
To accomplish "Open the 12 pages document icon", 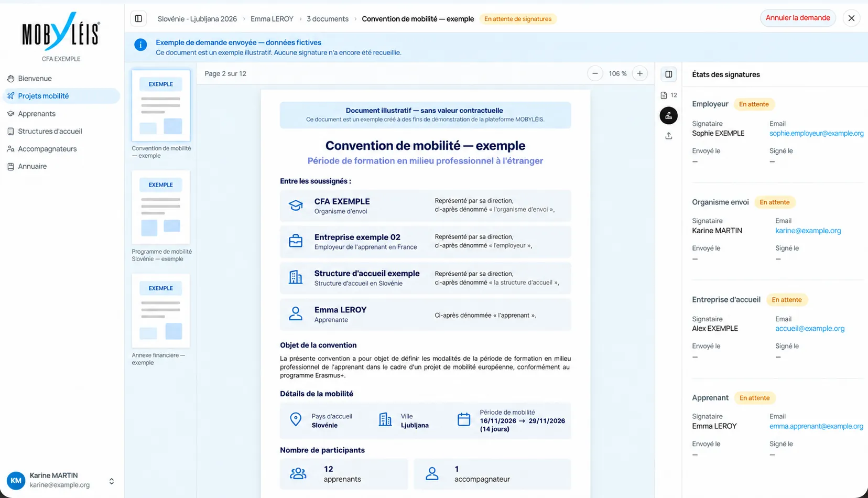I will point(669,95).
